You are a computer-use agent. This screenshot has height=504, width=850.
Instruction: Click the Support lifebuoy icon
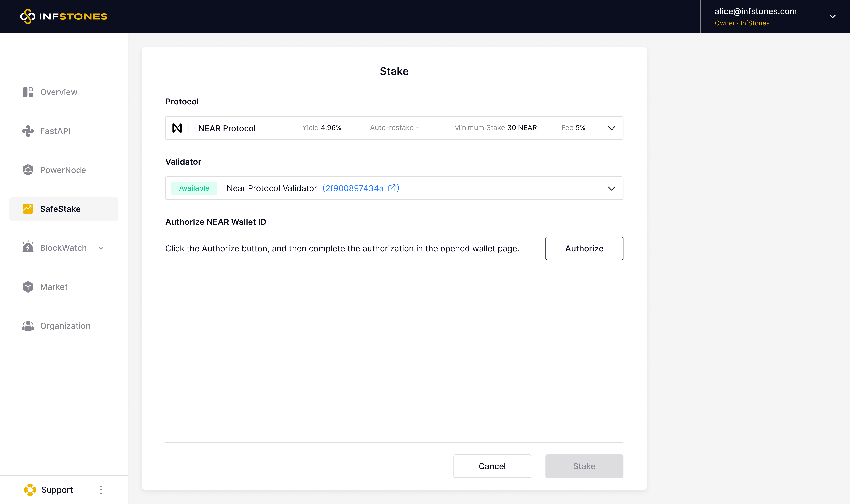click(30, 490)
